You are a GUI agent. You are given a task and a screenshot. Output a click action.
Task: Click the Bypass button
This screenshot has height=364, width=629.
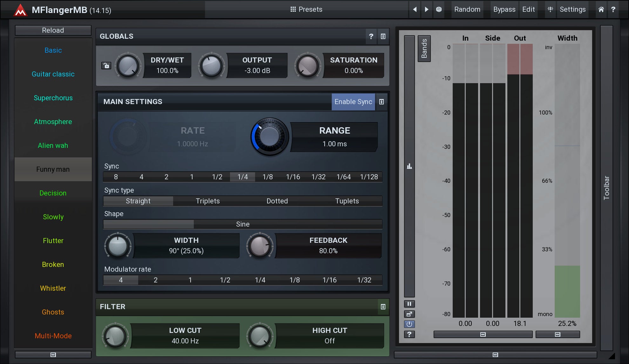pyautogui.click(x=504, y=10)
